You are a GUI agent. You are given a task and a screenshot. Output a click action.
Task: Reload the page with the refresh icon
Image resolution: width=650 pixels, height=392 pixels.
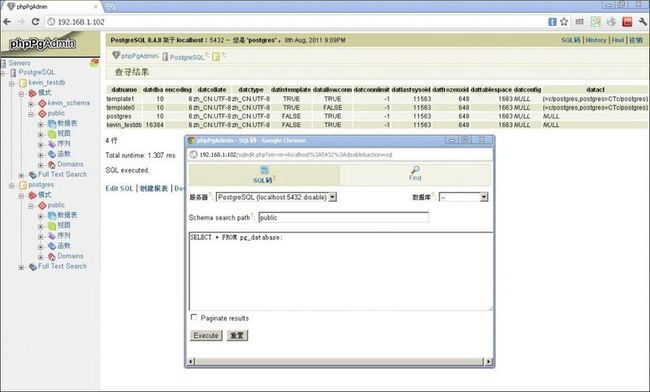[x=36, y=22]
